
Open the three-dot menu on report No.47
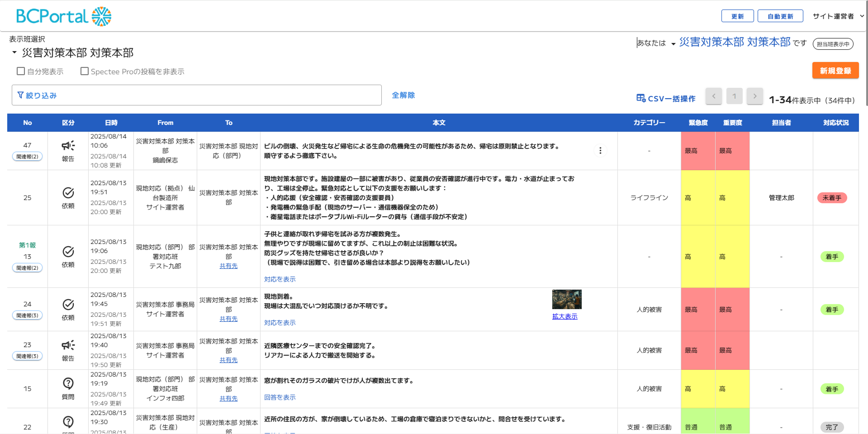(x=600, y=150)
